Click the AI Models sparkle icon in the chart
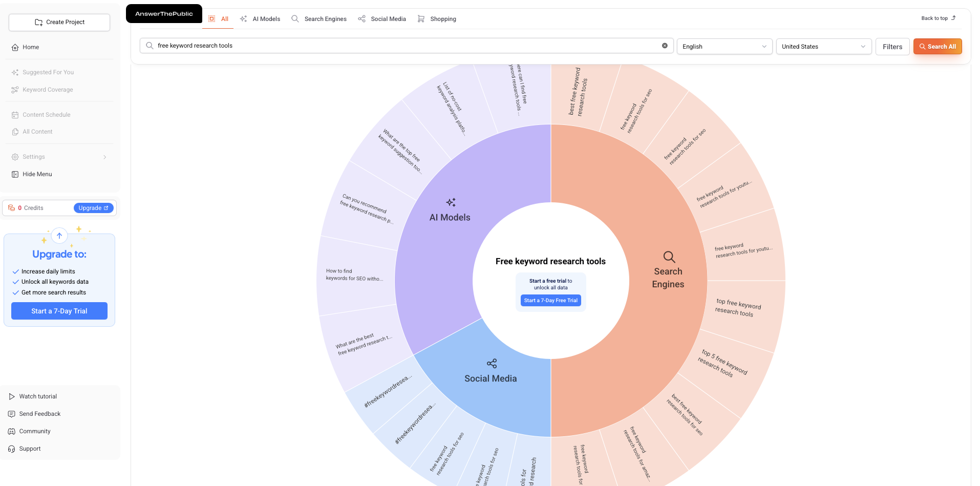Screen dimensions: 980x486 [451, 202]
